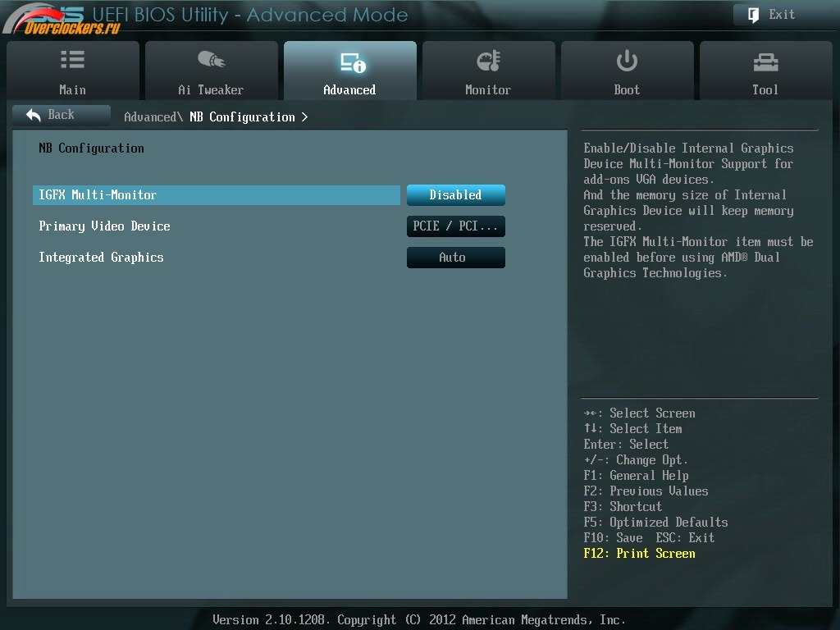The width and height of the screenshot is (840, 630).
Task: Click the AMD Dual Graphics help line
Action: 682,258
